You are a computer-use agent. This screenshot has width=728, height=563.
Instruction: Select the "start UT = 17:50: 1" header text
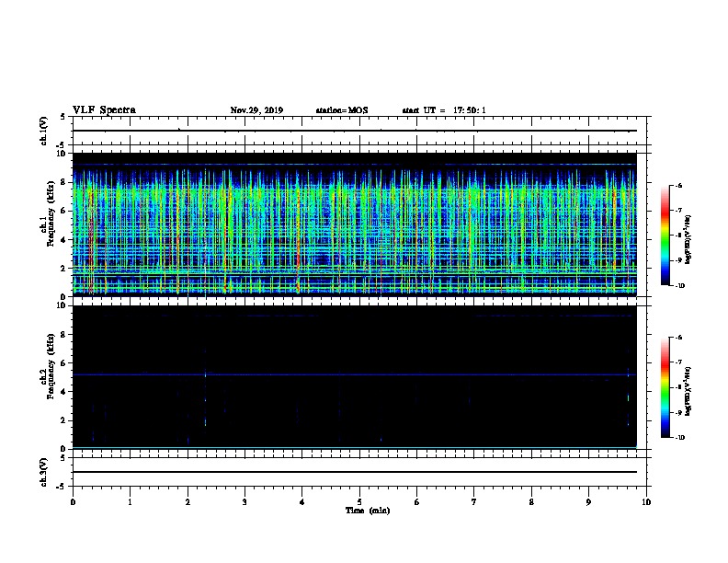(444, 110)
